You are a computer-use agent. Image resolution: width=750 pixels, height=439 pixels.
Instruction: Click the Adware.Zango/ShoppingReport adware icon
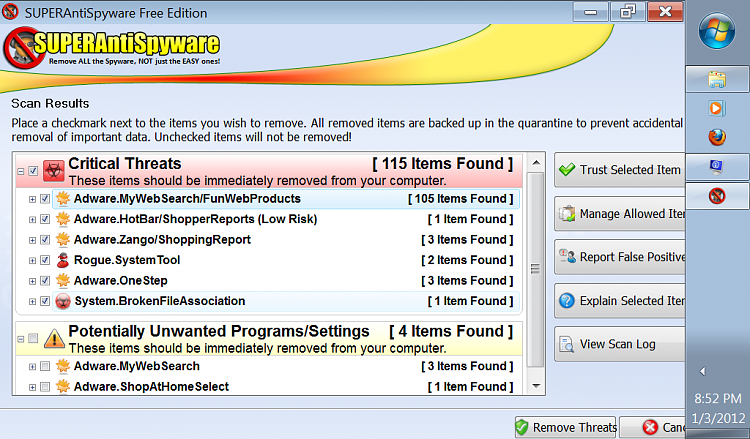63,240
